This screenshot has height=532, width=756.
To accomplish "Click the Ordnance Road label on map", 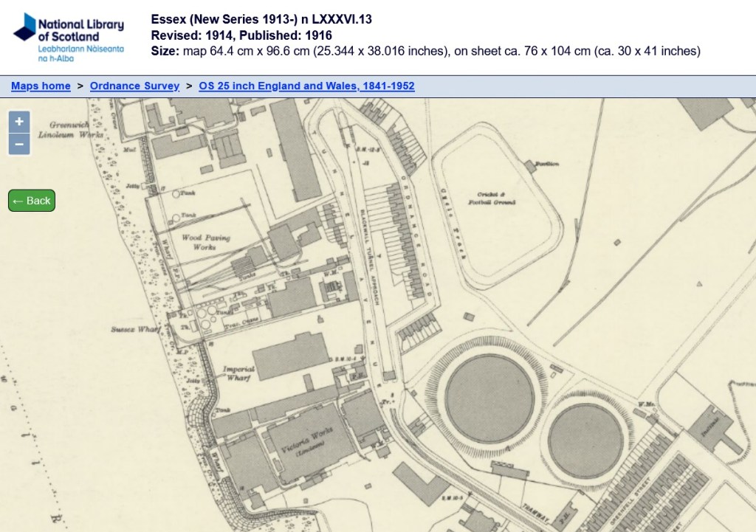I will point(414,236).
